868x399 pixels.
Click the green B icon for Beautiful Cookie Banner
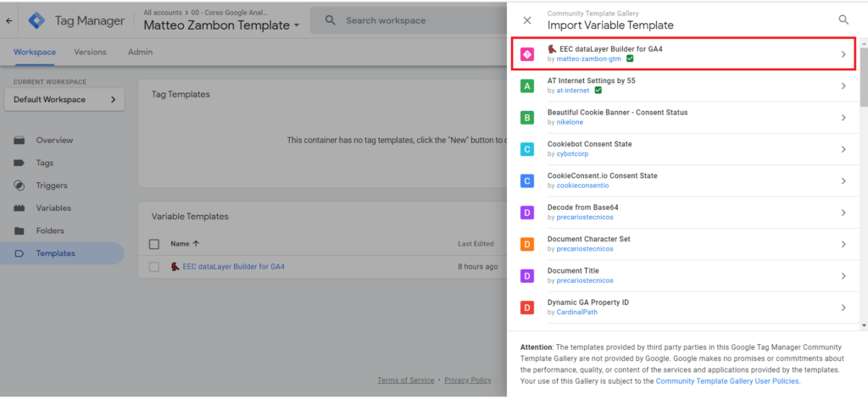click(527, 117)
